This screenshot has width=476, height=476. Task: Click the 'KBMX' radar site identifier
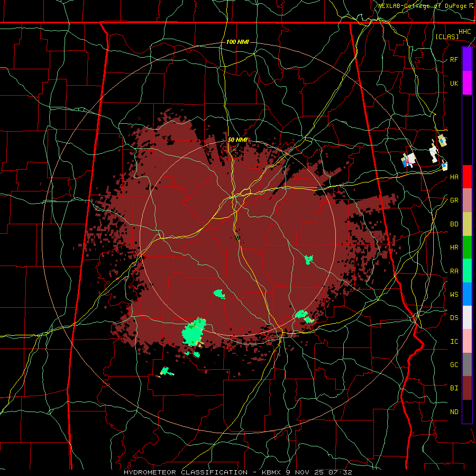pyautogui.click(x=272, y=472)
